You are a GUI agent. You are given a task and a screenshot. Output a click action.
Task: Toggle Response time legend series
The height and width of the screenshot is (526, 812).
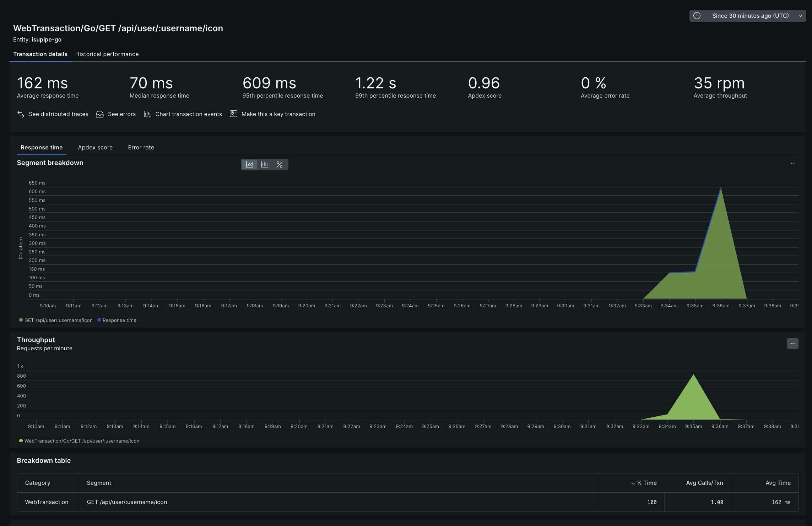click(x=119, y=320)
